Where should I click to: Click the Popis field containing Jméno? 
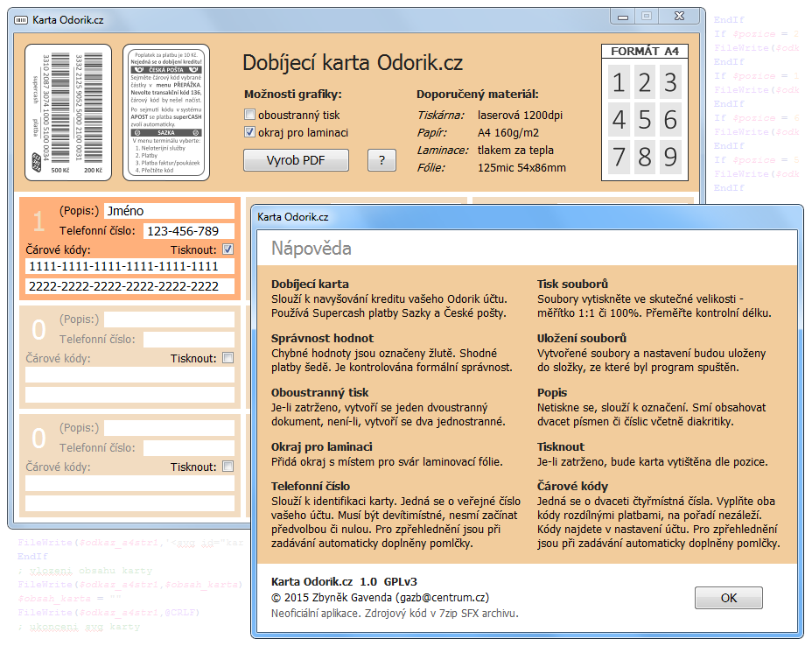click(x=169, y=211)
